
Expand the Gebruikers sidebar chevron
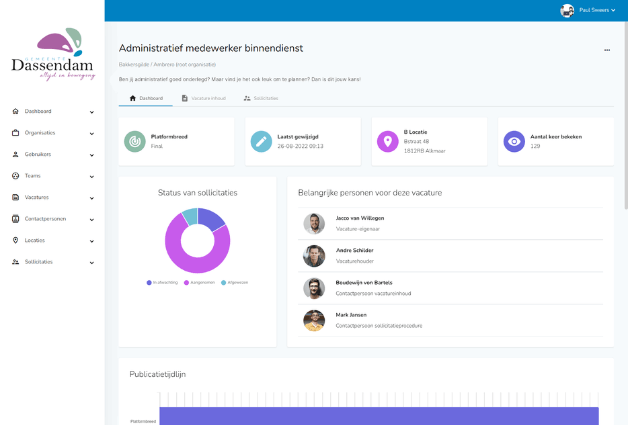tap(92, 155)
